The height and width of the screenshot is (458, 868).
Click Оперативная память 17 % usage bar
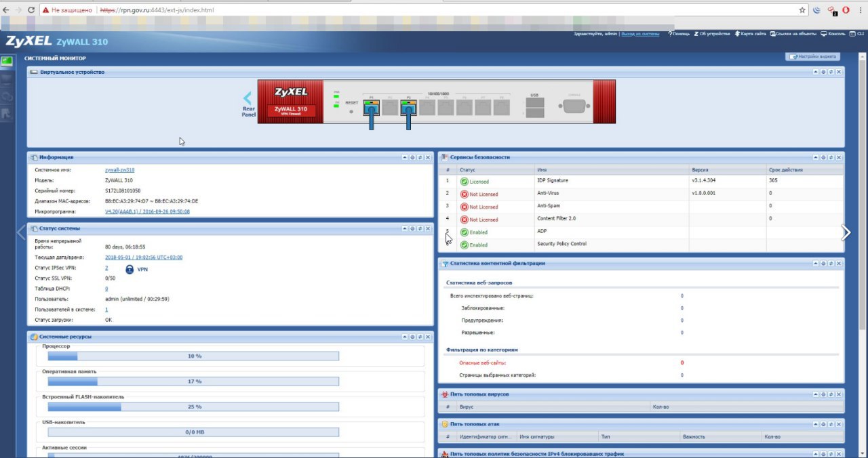194,381
